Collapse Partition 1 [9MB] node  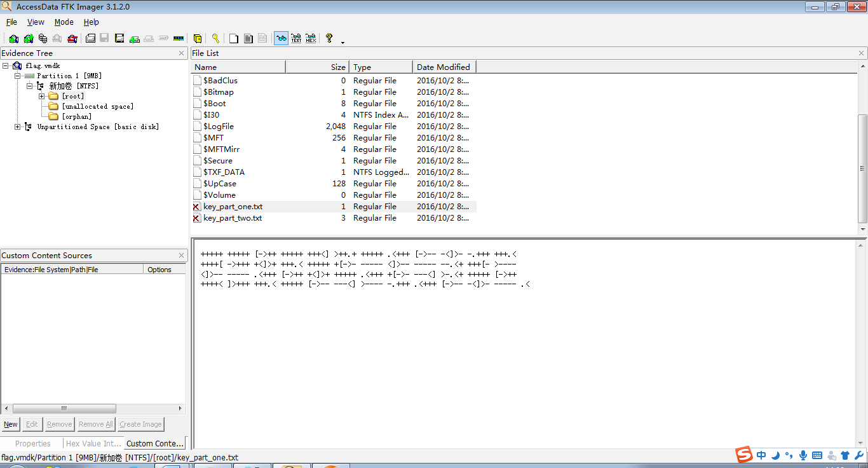point(18,76)
